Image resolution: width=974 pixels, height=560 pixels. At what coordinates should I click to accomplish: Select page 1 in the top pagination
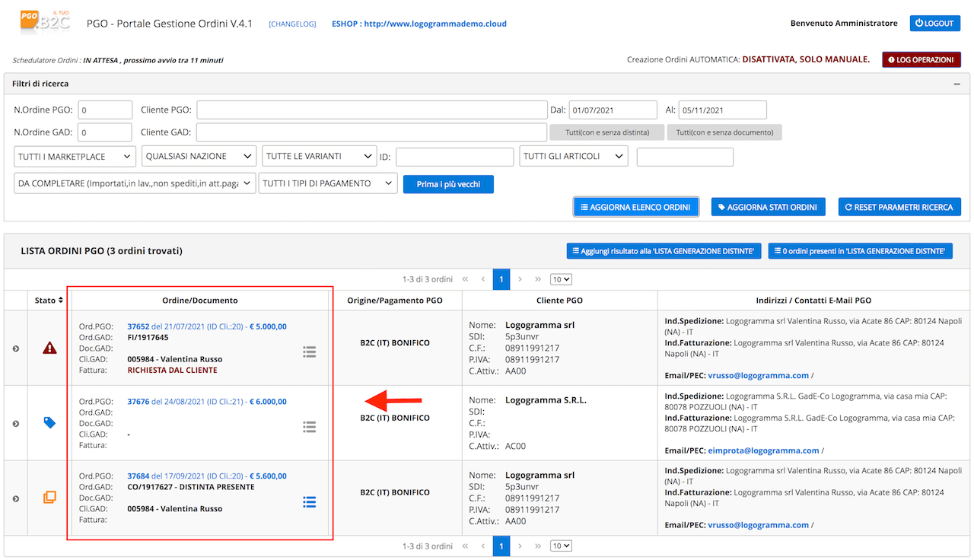pyautogui.click(x=501, y=279)
